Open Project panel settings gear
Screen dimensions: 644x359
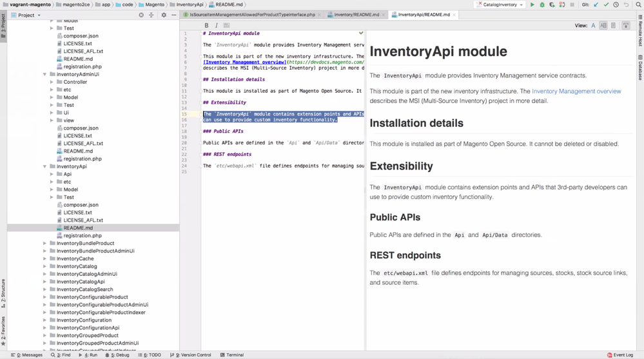163,15
